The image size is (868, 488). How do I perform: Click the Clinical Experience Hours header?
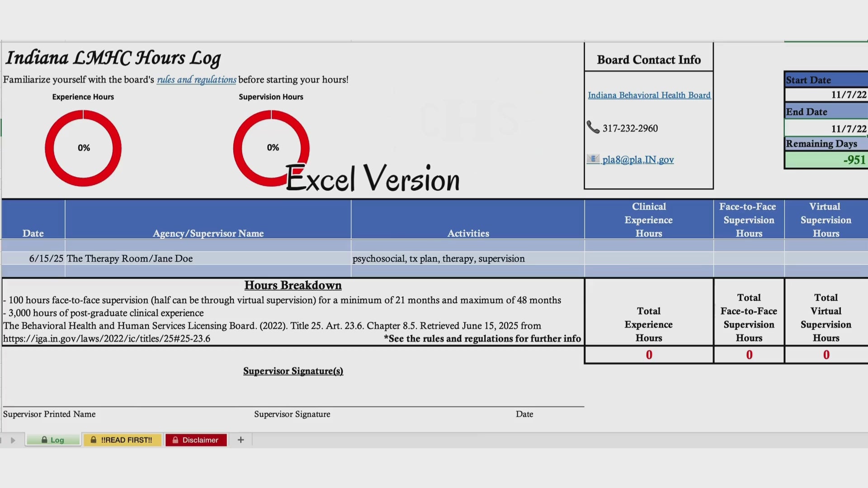click(649, 220)
